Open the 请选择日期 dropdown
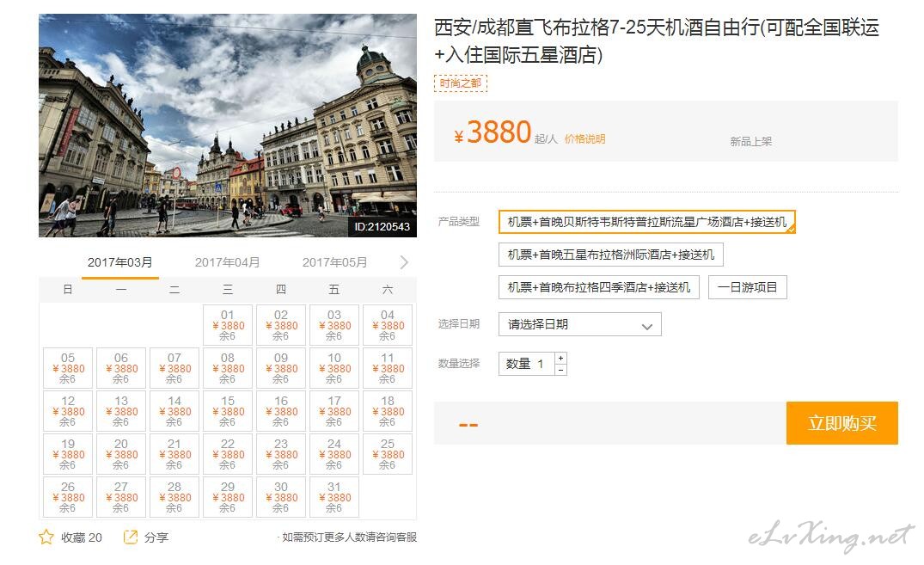 580,324
